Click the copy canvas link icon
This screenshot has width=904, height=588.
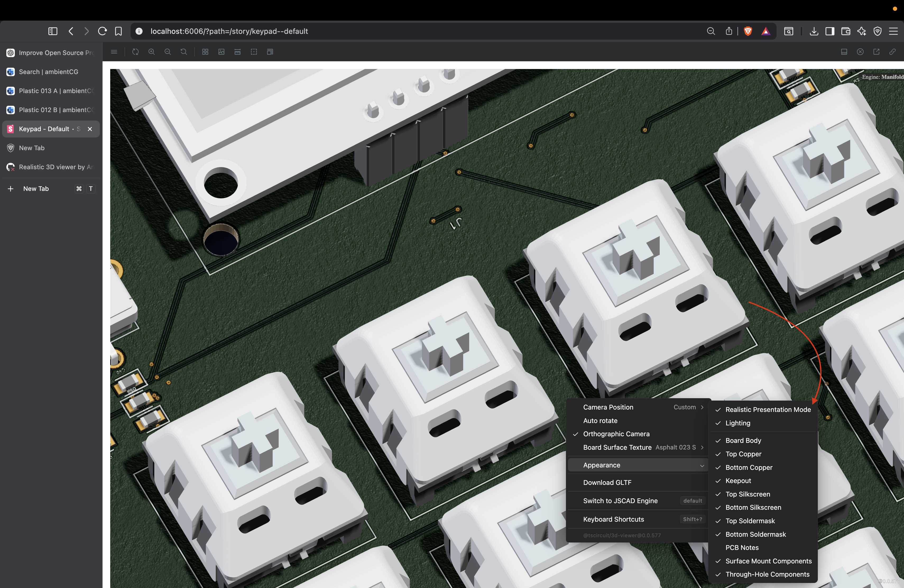[892, 52]
